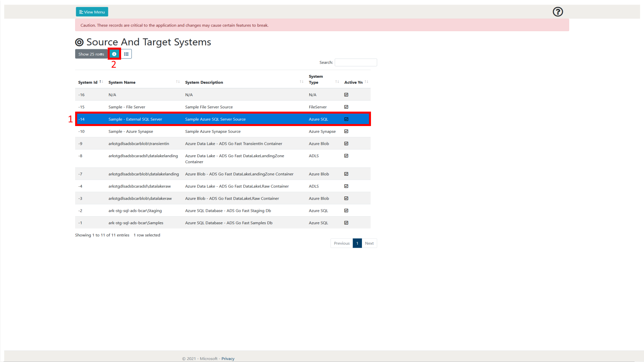
Task: Click ark-stg-sql-ads-bcar\Samples system name
Action: point(136,223)
